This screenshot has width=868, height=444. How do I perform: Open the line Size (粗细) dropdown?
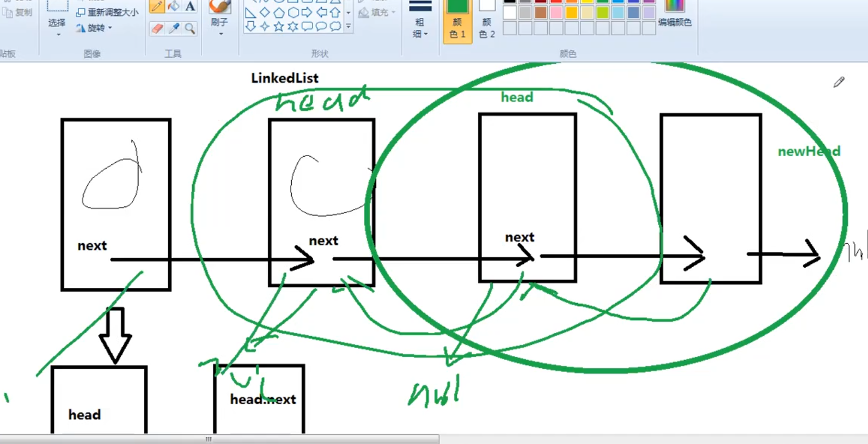pyautogui.click(x=420, y=24)
